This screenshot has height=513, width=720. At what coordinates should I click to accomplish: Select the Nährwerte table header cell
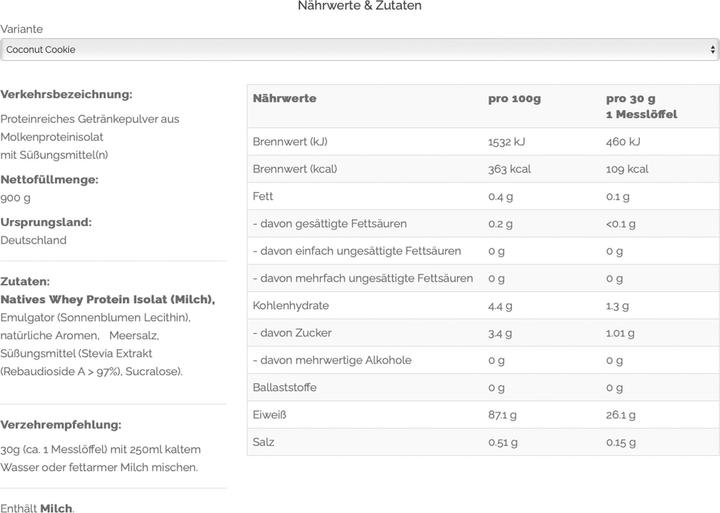285,98
